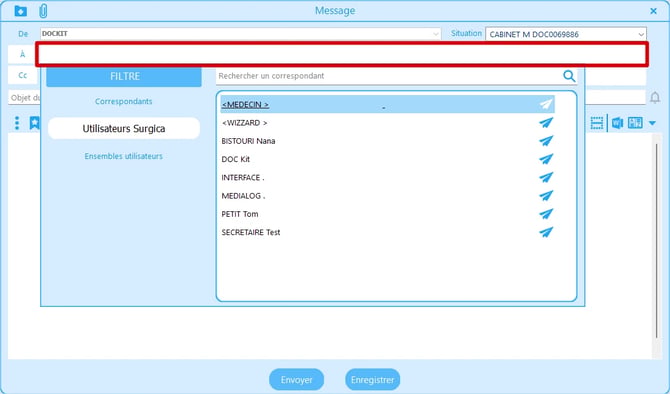The image size is (670, 394).
Task: Expand the toolbar dropdown arrow
Action: (652, 123)
